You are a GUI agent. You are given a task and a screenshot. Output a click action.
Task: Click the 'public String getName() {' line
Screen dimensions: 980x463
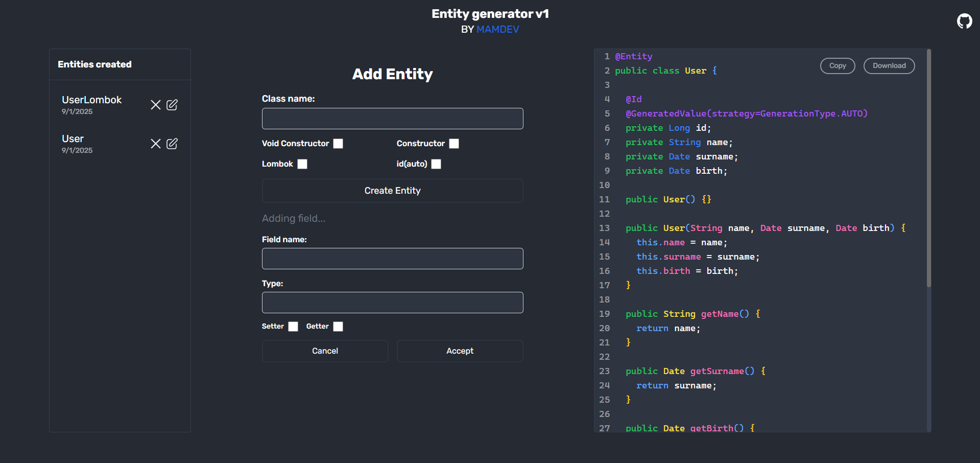point(693,314)
